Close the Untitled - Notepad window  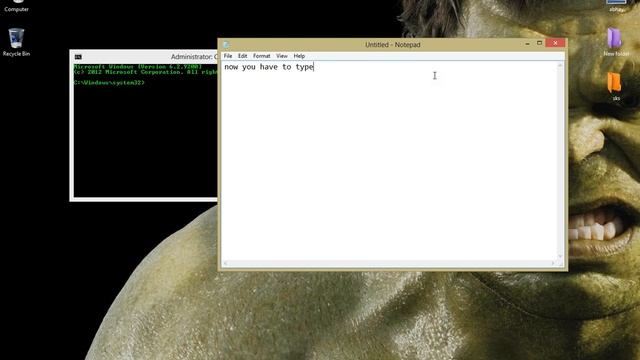(x=555, y=43)
